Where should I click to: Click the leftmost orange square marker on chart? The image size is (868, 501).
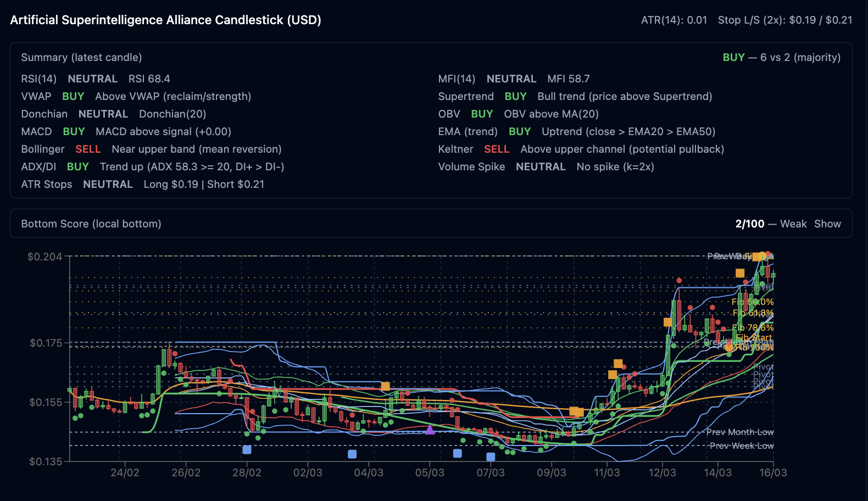click(x=385, y=386)
